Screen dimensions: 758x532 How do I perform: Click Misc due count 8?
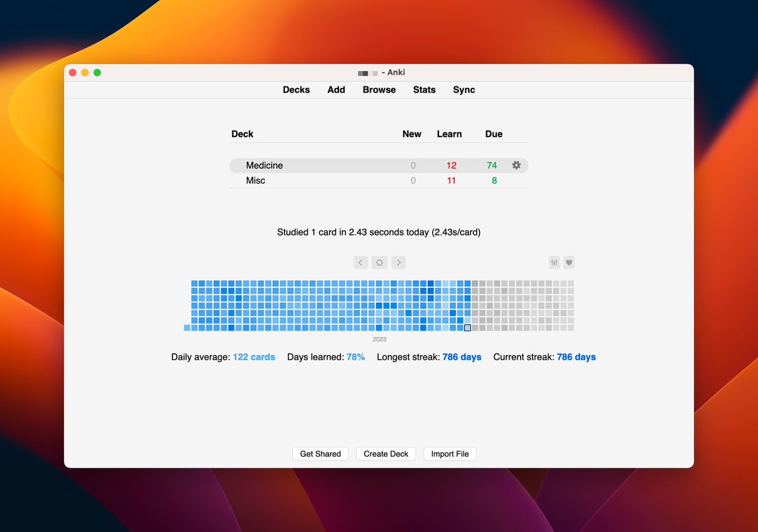click(495, 180)
